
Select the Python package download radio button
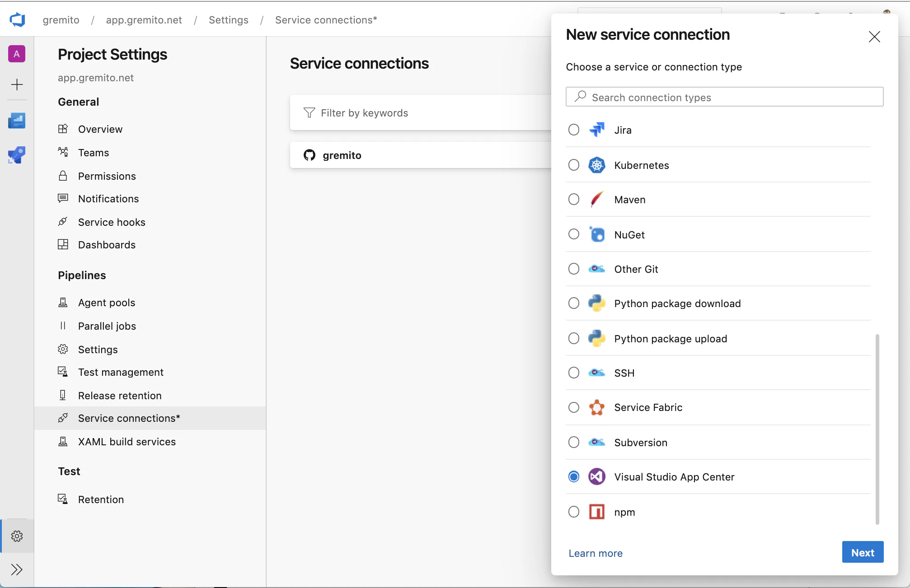coord(574,303)
